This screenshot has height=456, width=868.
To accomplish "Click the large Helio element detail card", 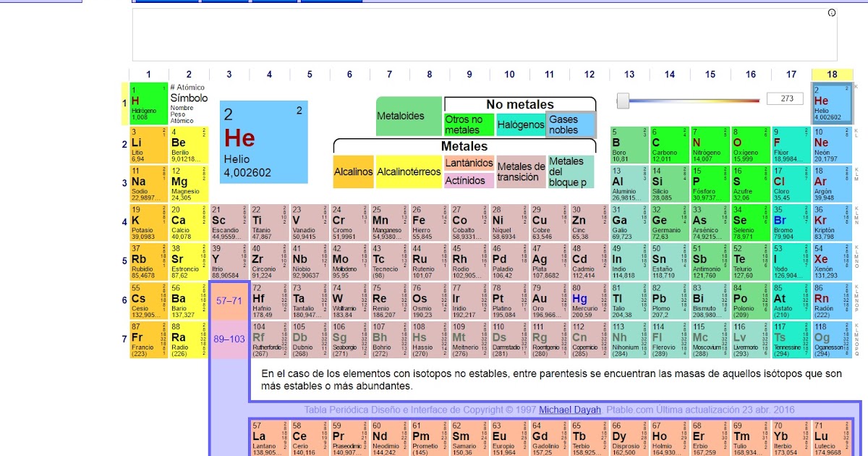I will [x=263, y=141].
